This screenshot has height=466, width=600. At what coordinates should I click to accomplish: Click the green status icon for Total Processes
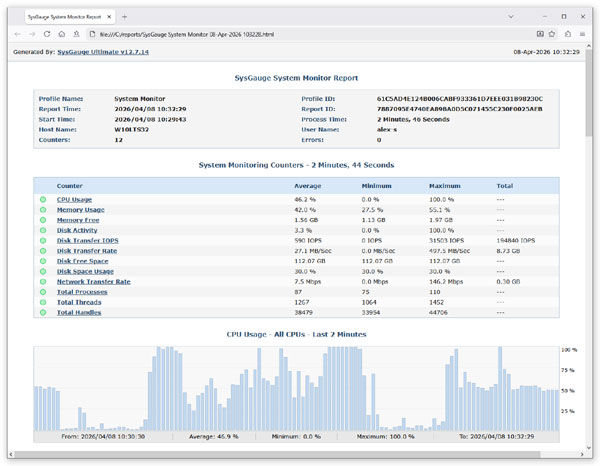[43, 292]
